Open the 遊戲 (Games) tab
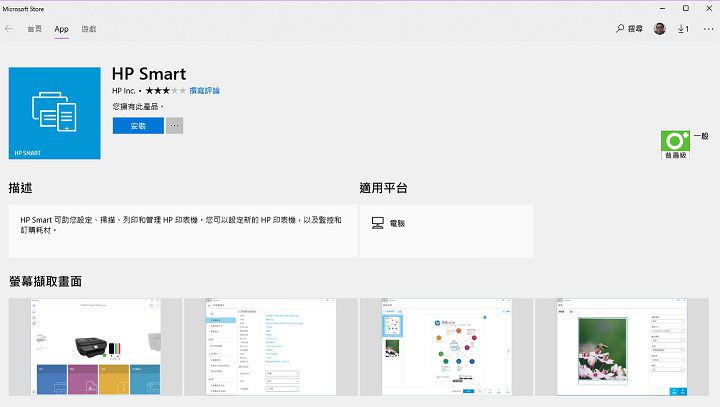The image size is (720, 407). (x=89, y=29)
